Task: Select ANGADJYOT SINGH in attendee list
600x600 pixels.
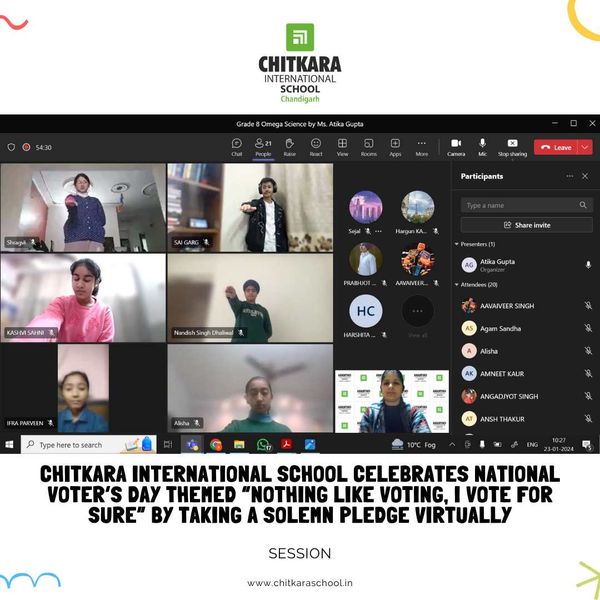Action: point(527,396)
